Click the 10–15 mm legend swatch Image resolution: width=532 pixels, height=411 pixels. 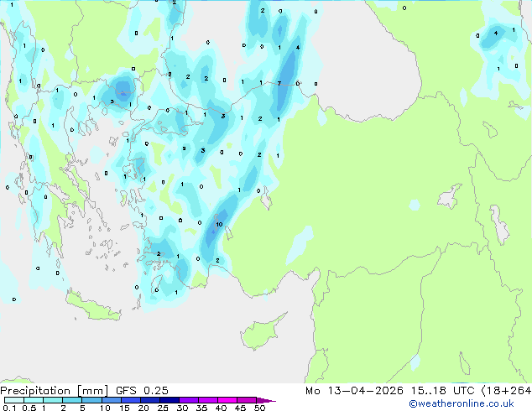pos(111,400)
